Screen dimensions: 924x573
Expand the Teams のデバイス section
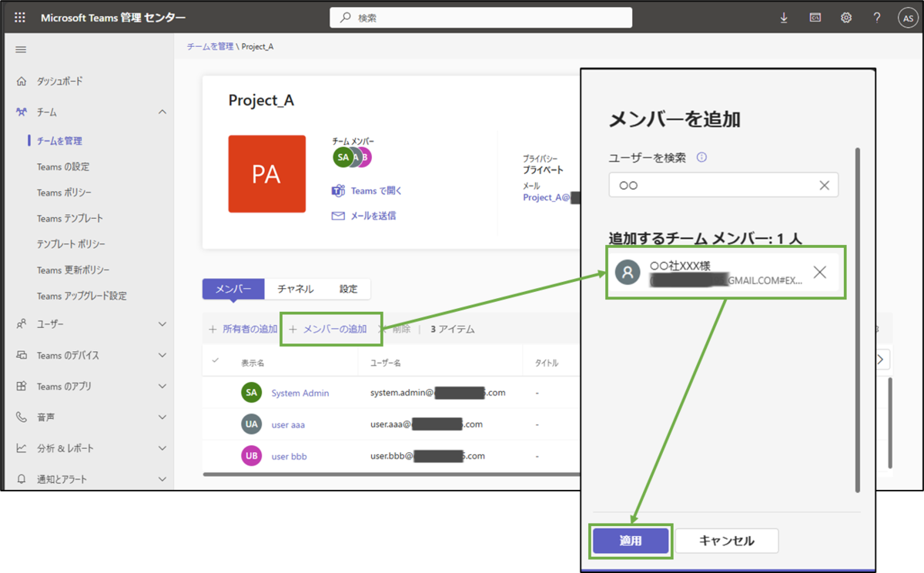tap(162, 355)
